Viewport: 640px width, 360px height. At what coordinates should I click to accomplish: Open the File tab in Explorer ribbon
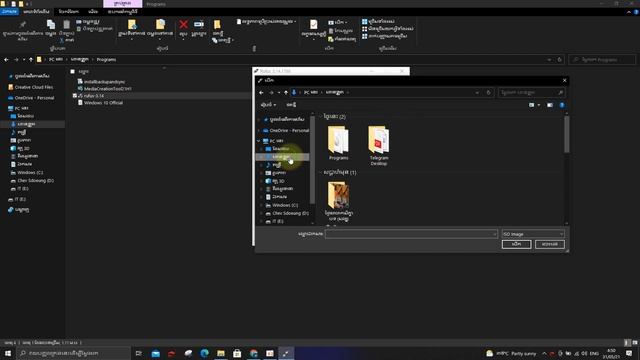[9, 12]
